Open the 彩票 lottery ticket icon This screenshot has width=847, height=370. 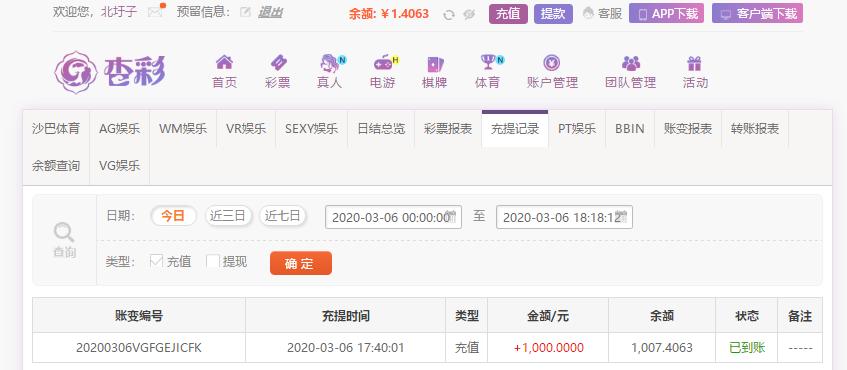click(278, 63)
